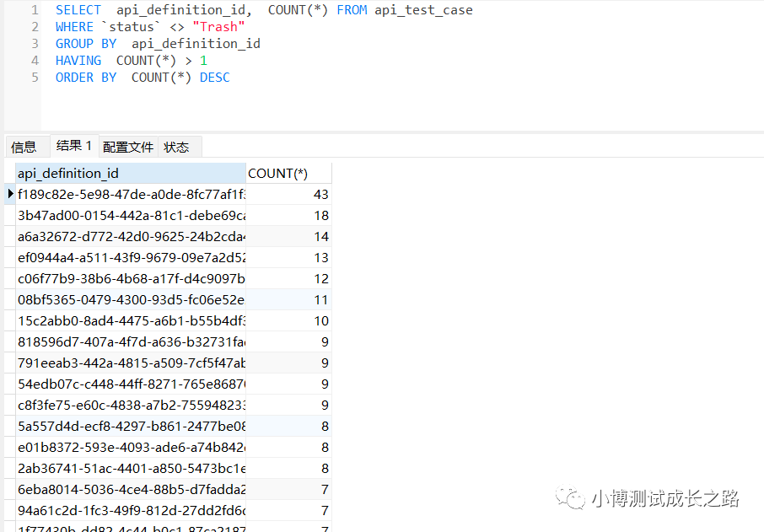Image resolution: width=764 pixels, height=532 pixels.
Task: Click DESC keyword in ORDER BY line
Action: 214,78
